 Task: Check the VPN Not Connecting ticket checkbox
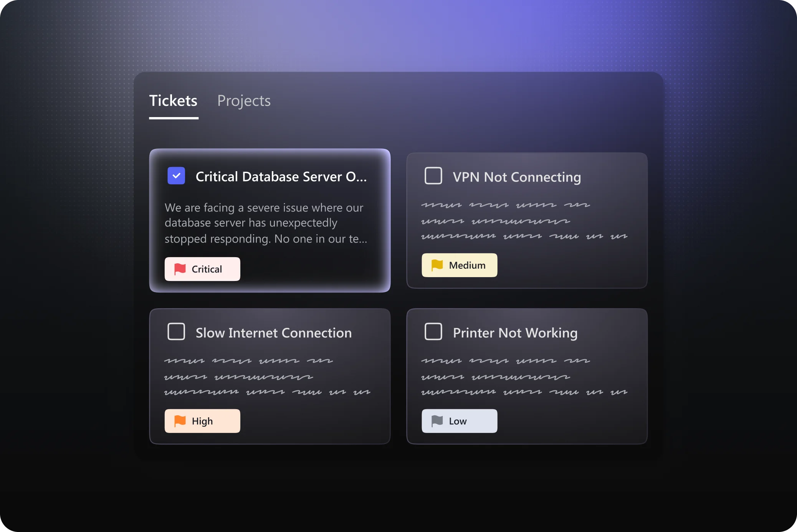433,176
